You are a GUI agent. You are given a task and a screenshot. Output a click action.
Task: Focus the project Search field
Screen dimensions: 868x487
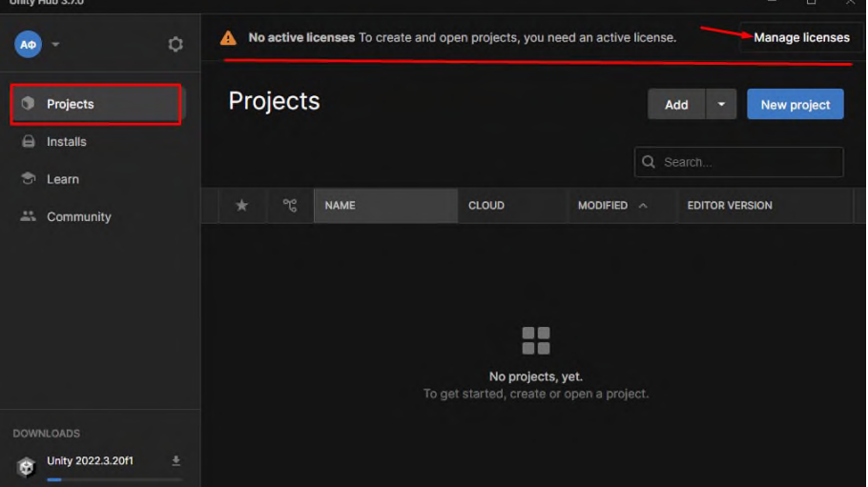point(739,162)
